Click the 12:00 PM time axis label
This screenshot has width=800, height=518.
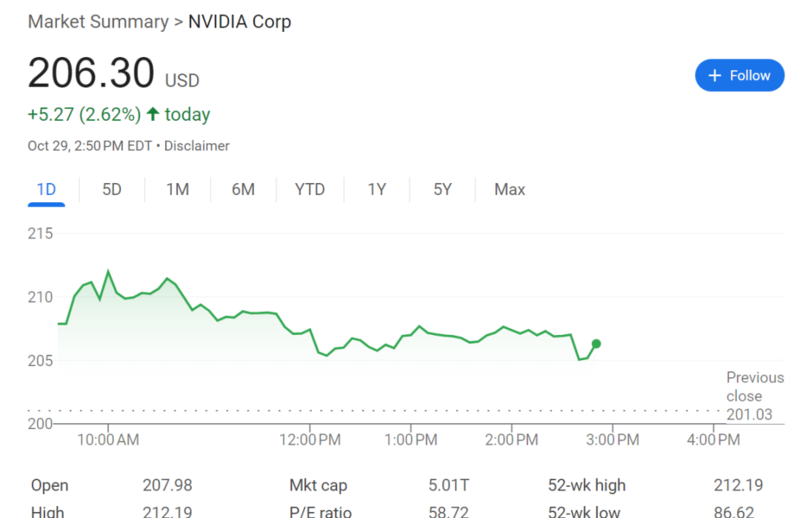[310, 439]
